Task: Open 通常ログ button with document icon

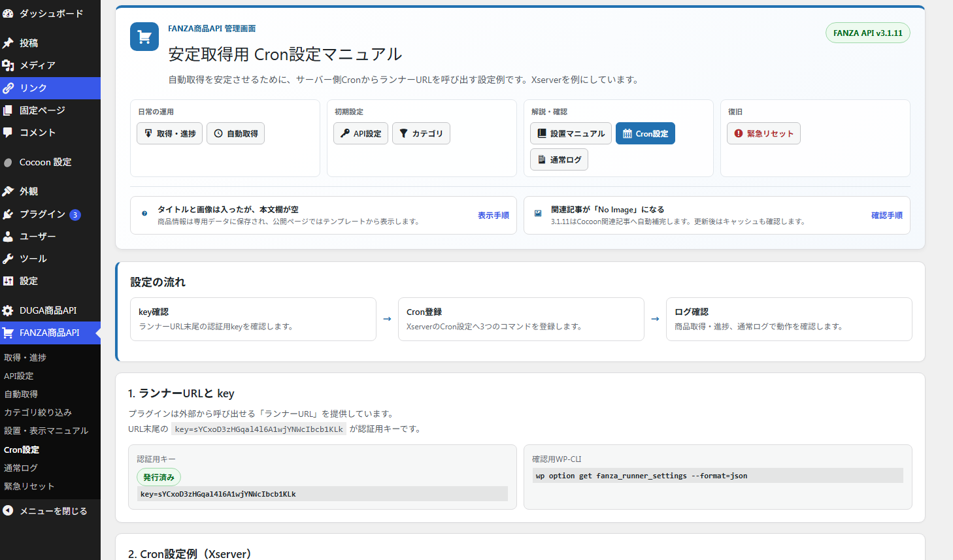Action: (x=559, y=159)
